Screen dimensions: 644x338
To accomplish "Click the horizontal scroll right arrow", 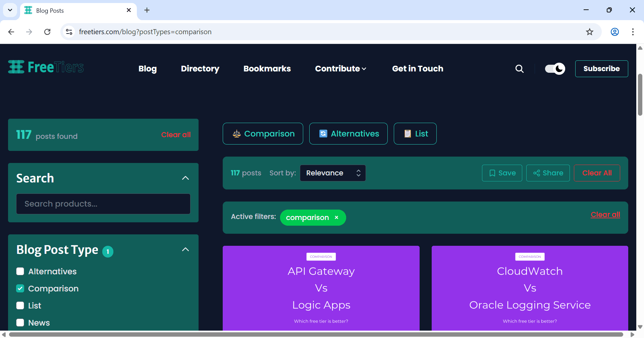I will 632,334.
